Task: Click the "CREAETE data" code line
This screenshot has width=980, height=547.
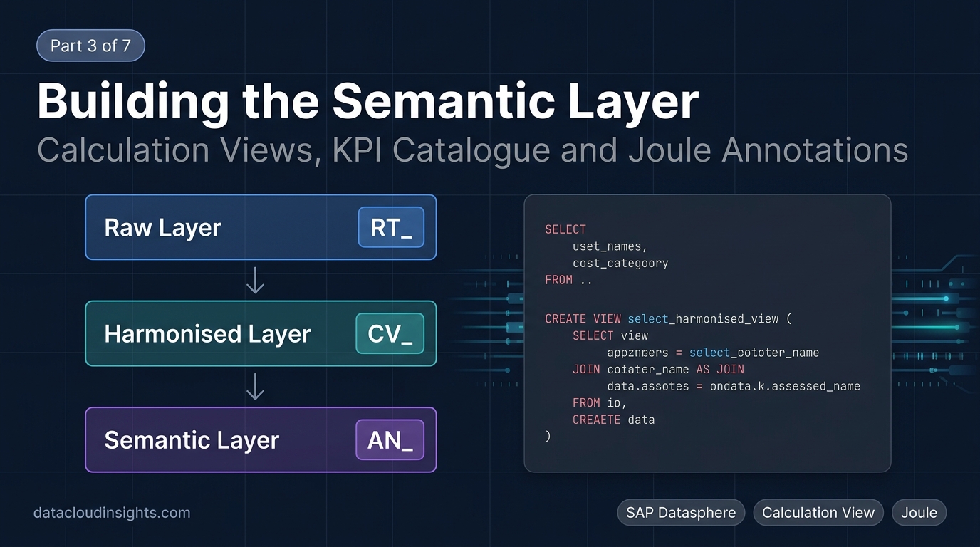Action: pos(613,420)
